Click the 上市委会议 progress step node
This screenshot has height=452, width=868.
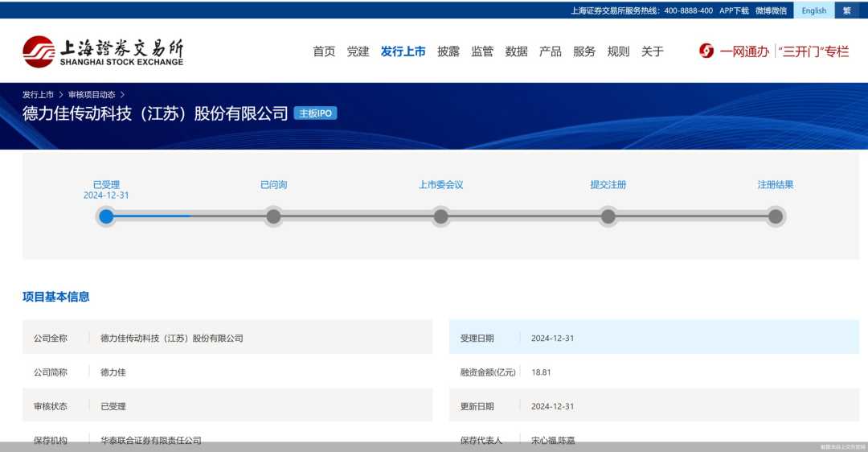coord(440,216)
